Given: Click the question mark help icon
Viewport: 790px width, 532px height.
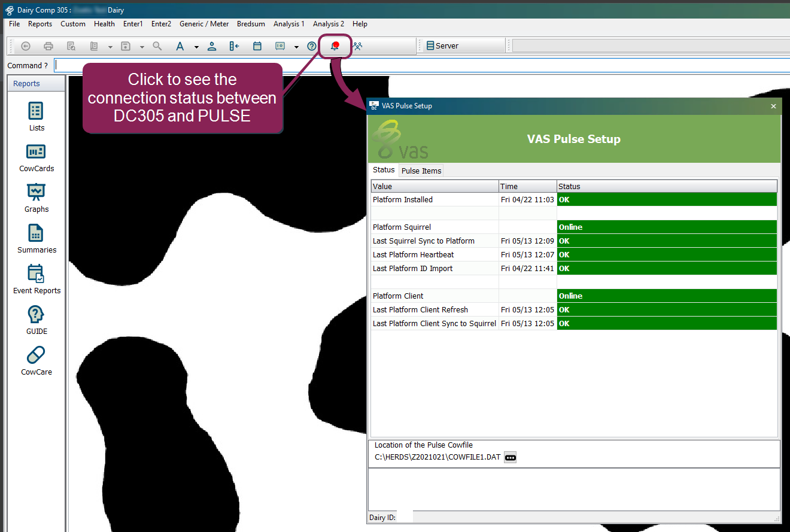Looking at the screenshot, I should [312, 46].
